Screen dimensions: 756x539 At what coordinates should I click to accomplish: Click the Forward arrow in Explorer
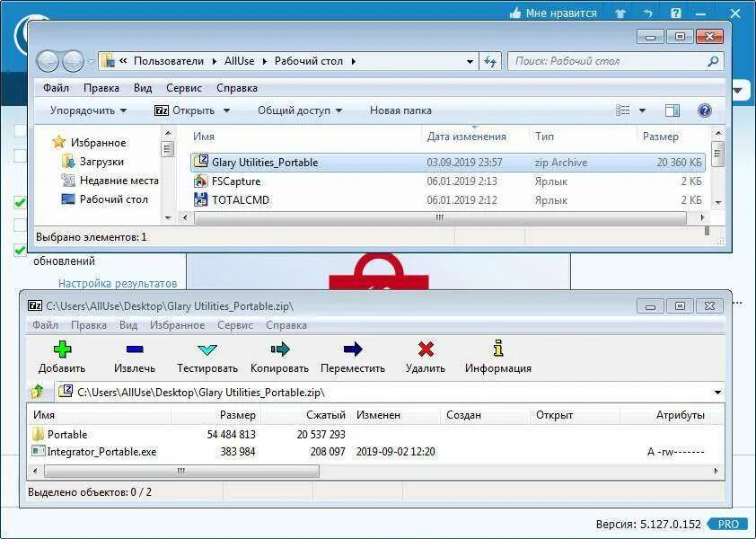click(73, 61)
